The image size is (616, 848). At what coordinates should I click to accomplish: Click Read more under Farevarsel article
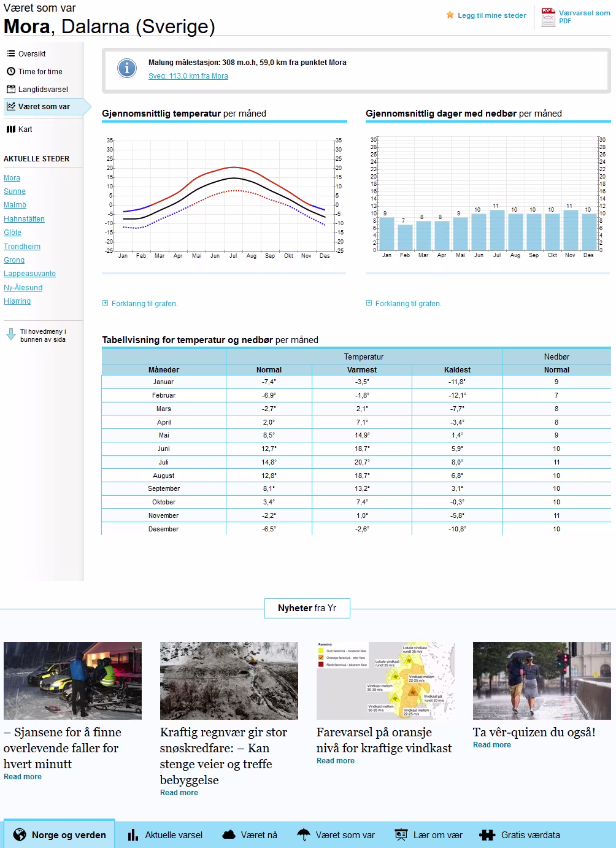[336, 761]
